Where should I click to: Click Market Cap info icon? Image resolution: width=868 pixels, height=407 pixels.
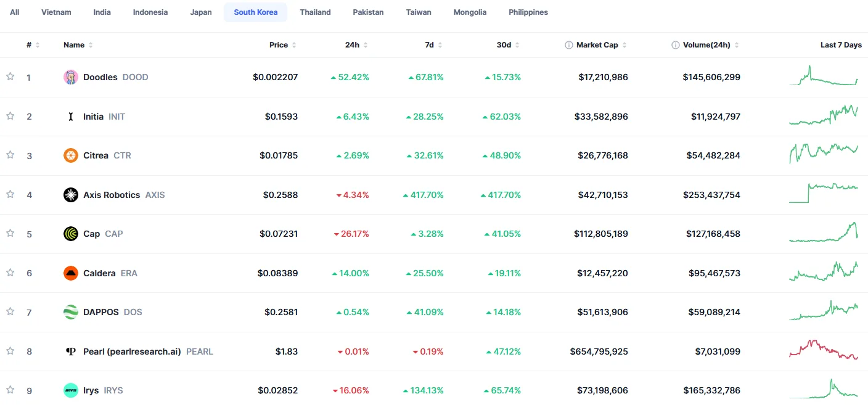pos(569,45)
